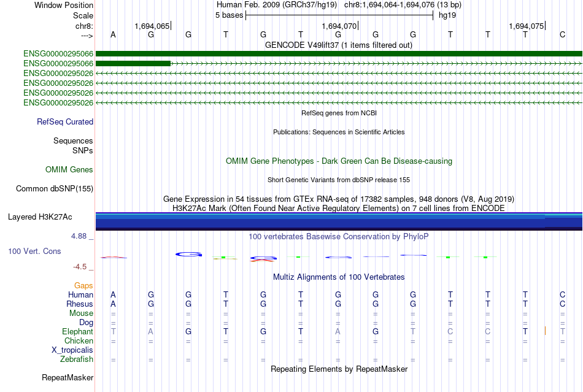Click the 'SNPs' track label

coord(83,150)
